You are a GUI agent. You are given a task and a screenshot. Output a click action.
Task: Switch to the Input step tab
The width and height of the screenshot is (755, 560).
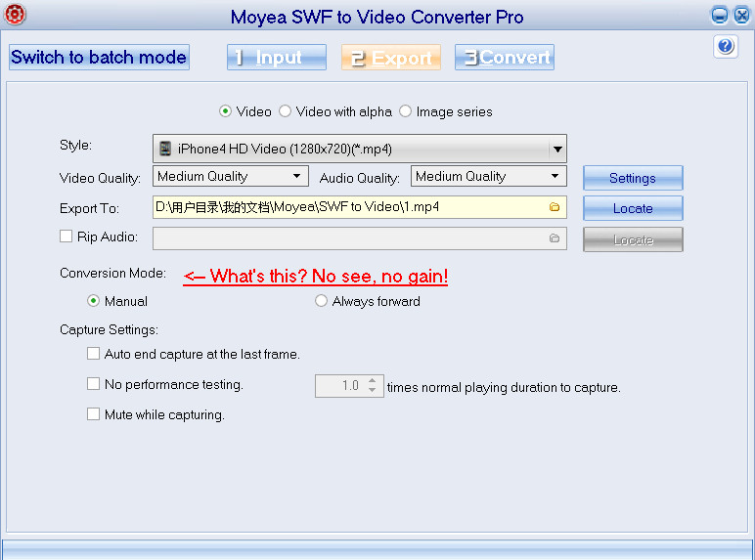coord(277,58)
